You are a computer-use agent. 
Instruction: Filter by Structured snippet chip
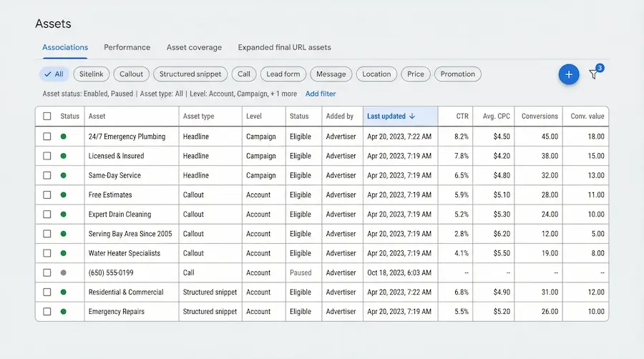click(x=190, y=74)
